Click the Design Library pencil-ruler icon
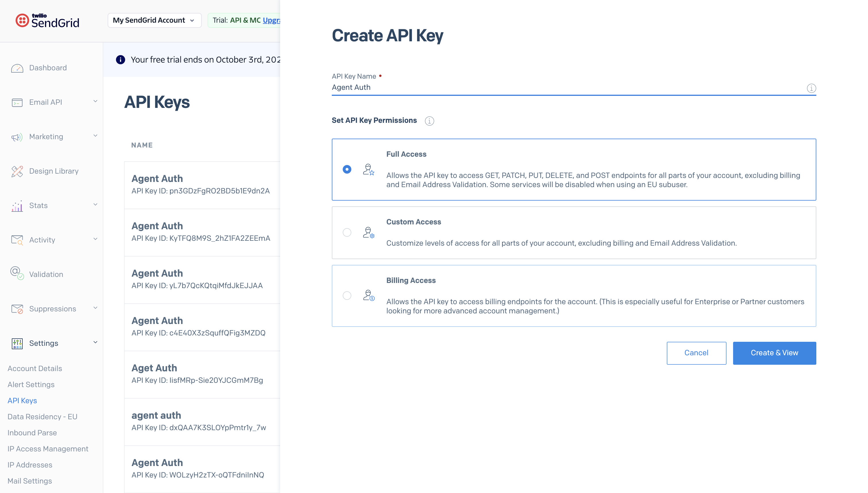This screenshot has width=868, height=493. (x=17, y=171)
